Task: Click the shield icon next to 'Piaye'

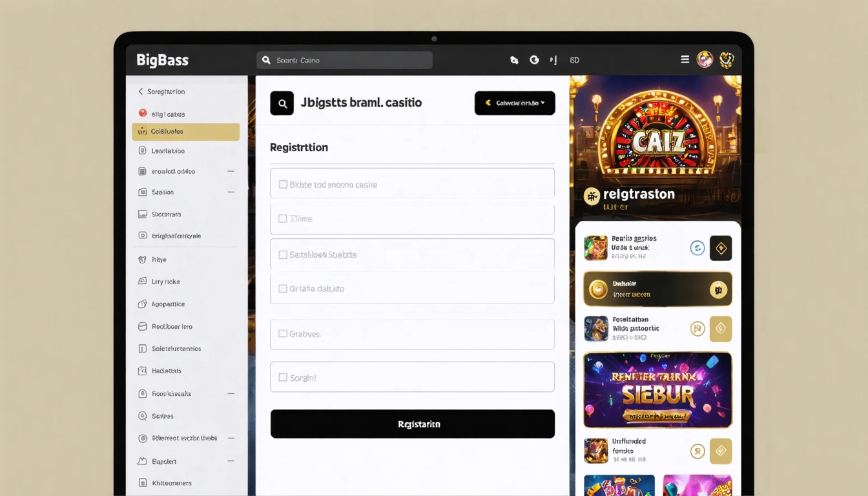Action: click(x=143, y=260)
